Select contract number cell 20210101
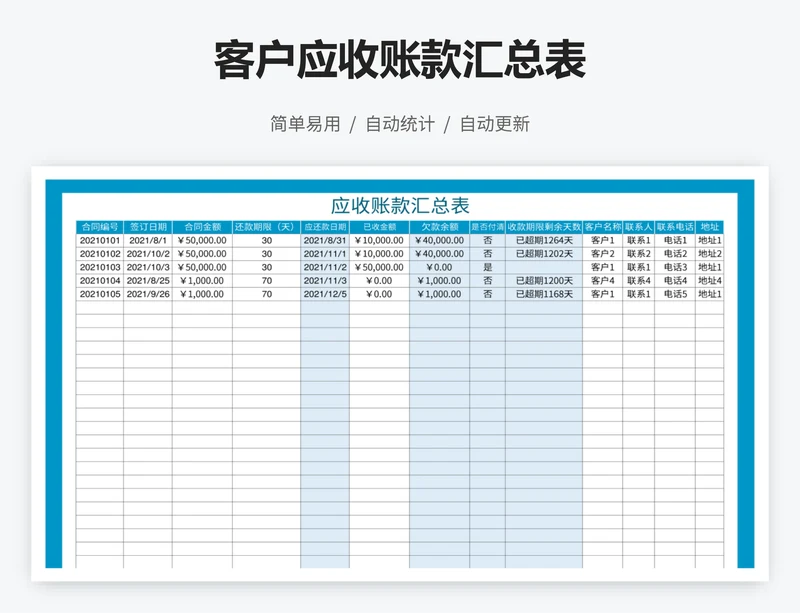Image resolution: width=800 pixels, height=613 pixels. [100, 240]
